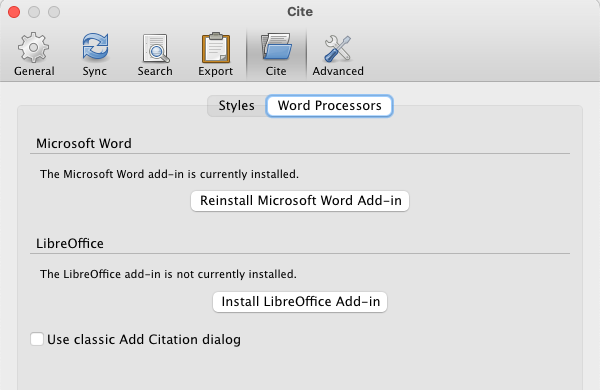Open the General preferences gear icon
This screenshot has width=600, height=390.
(34, 47)
